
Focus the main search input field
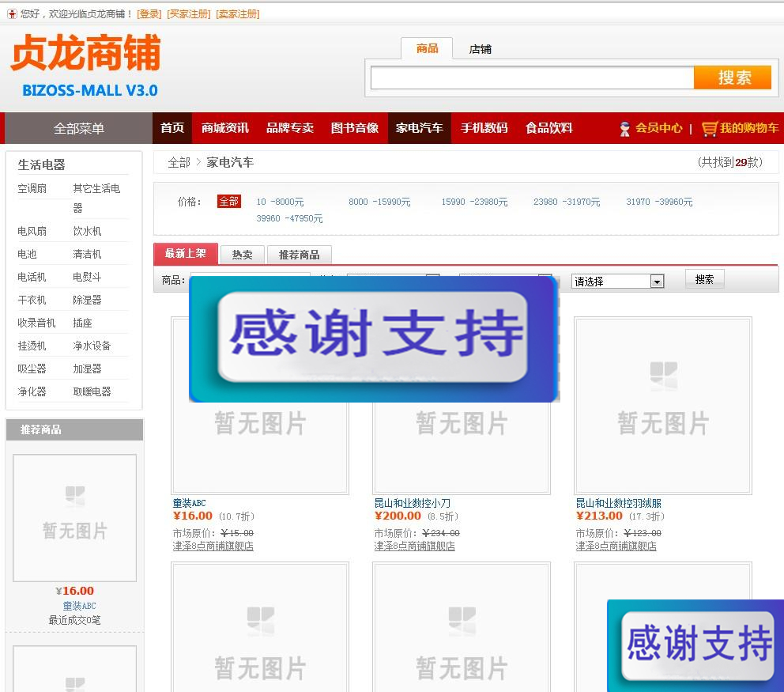coord(533,78)
